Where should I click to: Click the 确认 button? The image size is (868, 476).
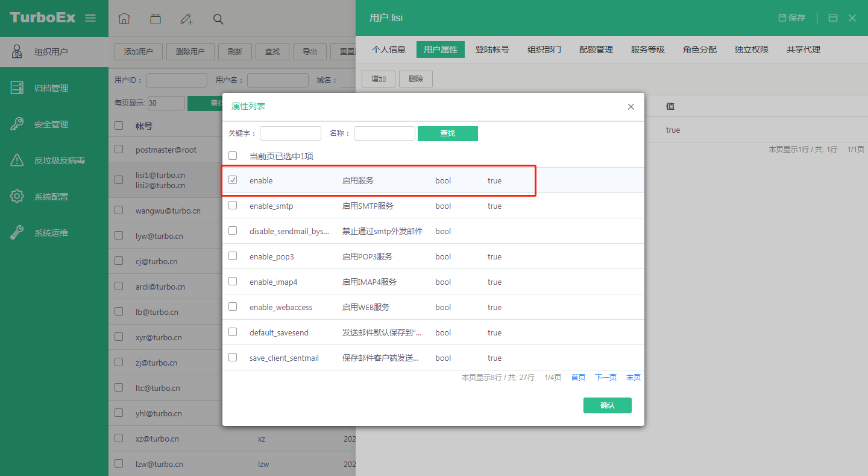pyautogui.click(x=608, y=405)
